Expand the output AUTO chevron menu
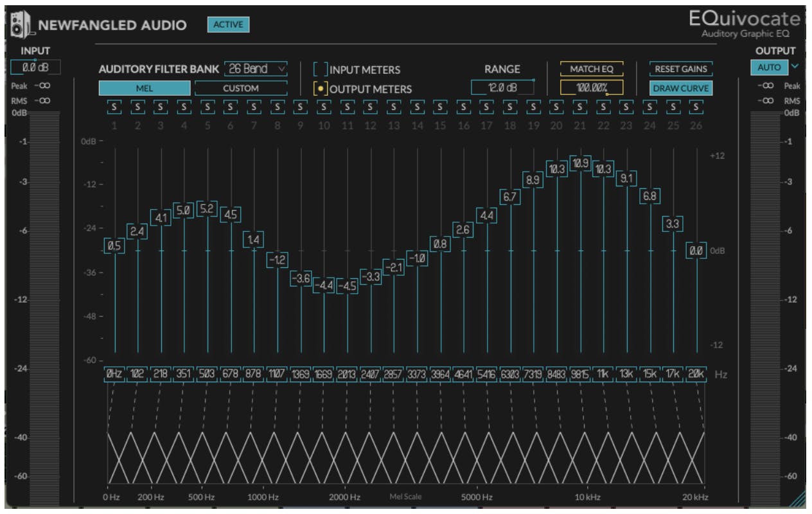This screenshot has height=514, width=812. coord(795,66)
